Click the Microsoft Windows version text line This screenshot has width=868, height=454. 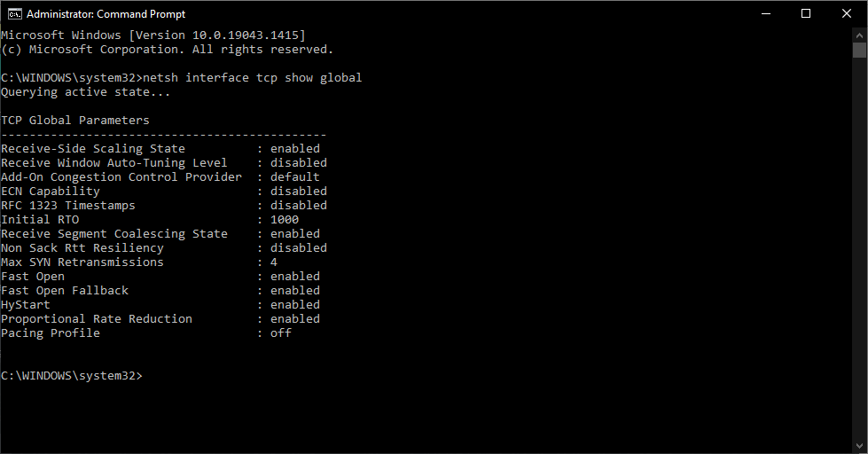[152, 35]
